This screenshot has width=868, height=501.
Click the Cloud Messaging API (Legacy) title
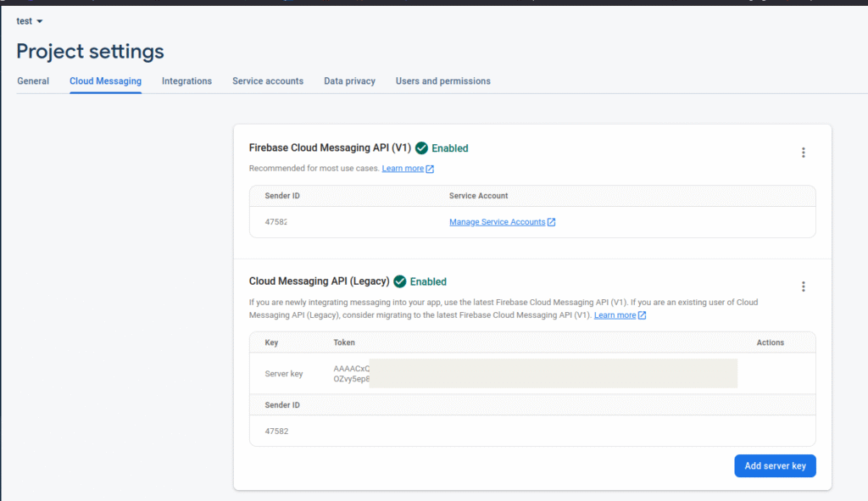[x=319, y=281]
